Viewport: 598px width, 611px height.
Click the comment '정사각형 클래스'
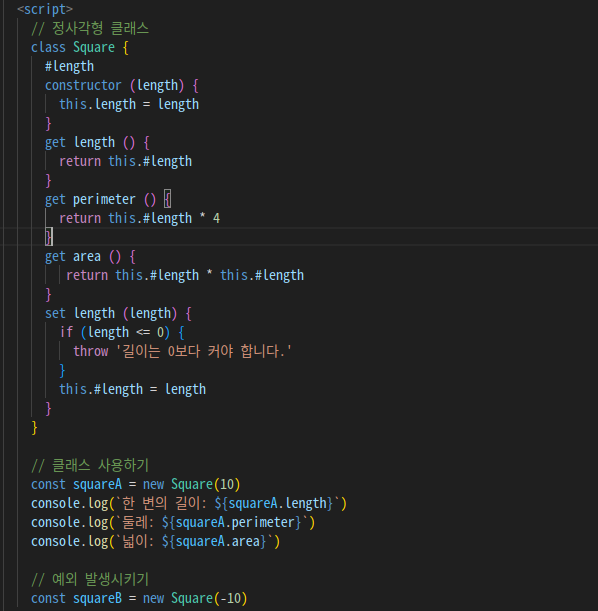point(90,28)
